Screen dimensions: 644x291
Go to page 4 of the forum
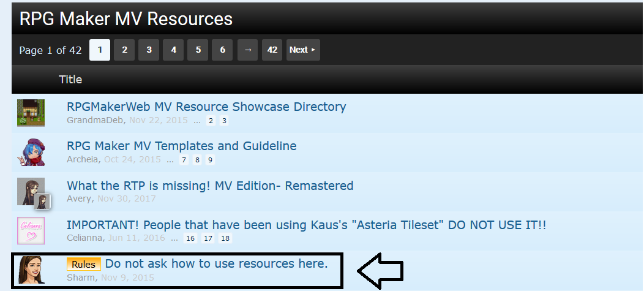coord(173,50)
